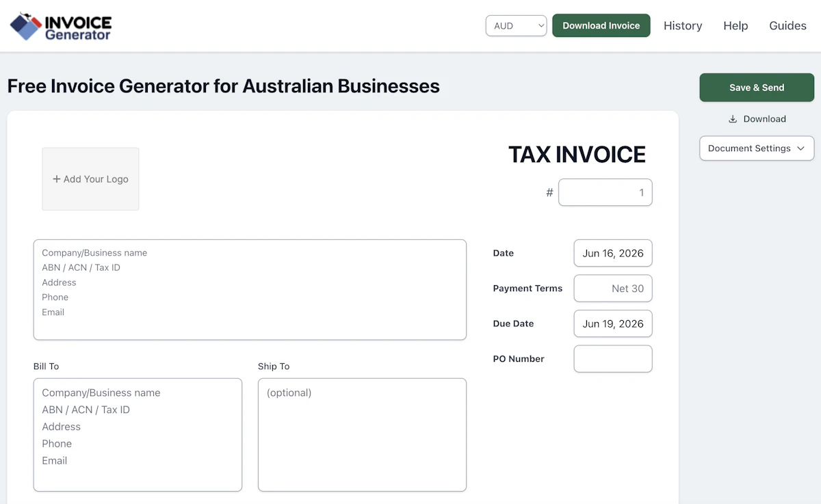Open the Guides menu item
This screenshot has height=504, width=821.
coord(787,26)
